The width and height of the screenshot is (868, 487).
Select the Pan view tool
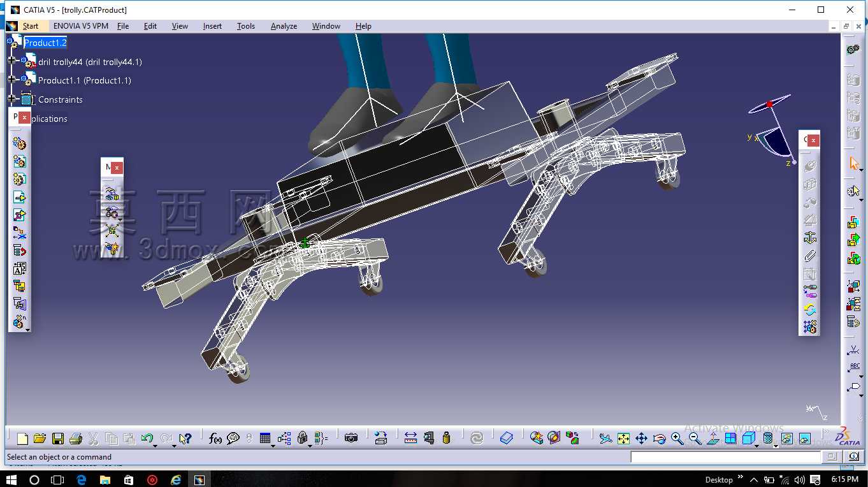click(641, 439)
